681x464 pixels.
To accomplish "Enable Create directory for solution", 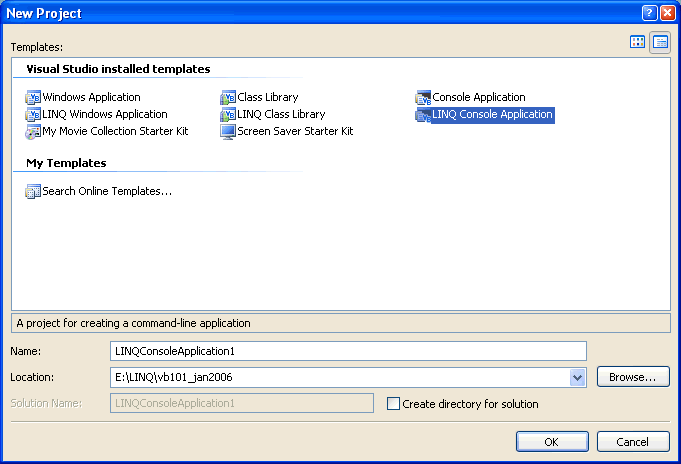I will (x=393, y=404).
